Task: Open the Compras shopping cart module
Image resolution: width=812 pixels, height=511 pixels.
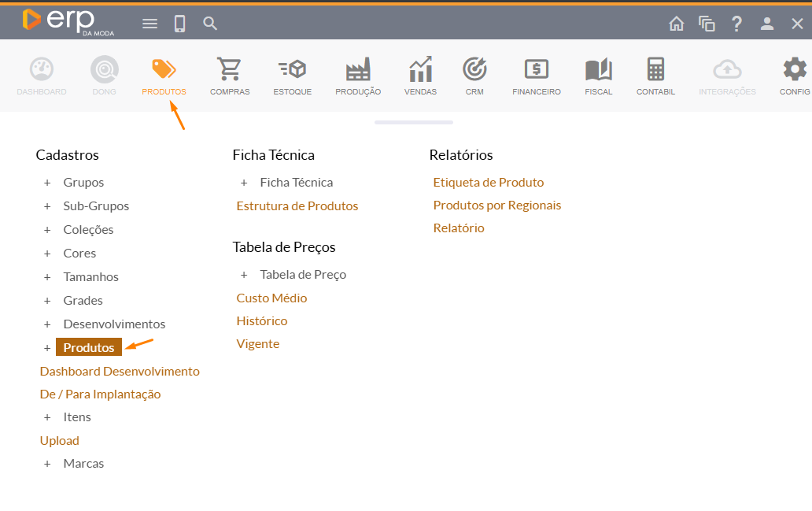Action: coord(229,76)
